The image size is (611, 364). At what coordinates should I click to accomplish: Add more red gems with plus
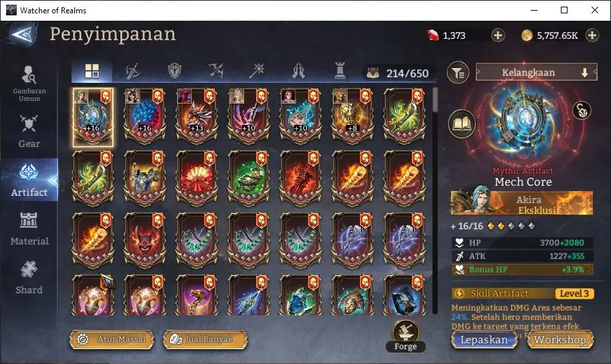click(x=497, y=35)
